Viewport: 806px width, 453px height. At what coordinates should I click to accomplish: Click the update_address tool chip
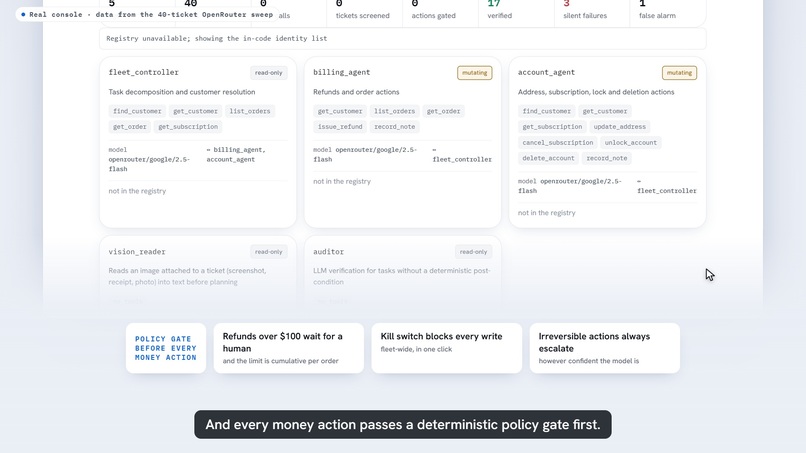[619, 126]
